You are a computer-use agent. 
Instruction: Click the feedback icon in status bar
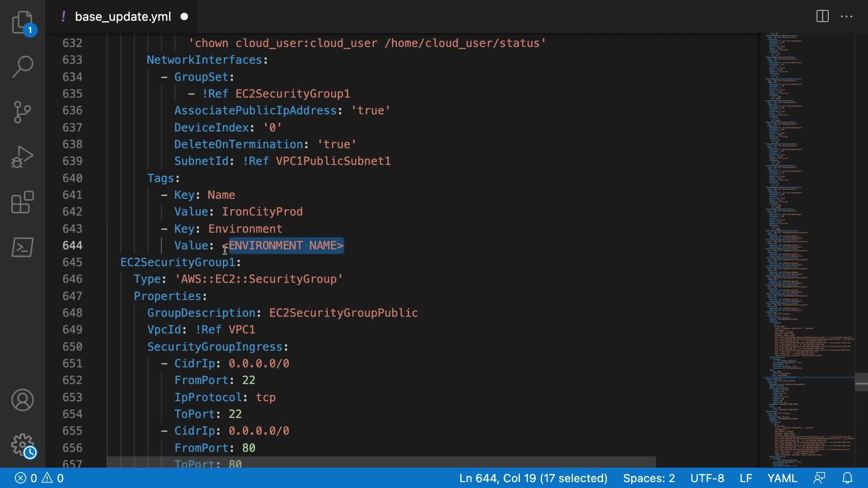point(819,478)
